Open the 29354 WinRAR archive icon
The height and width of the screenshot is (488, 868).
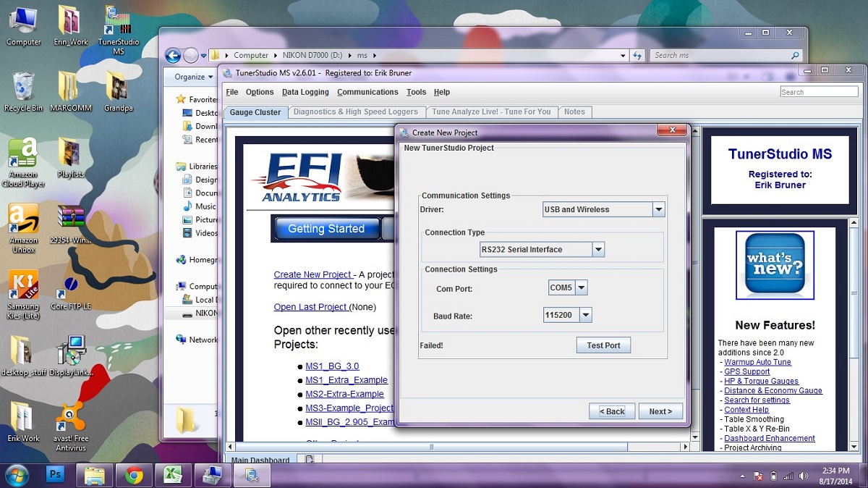coord(70,224)
